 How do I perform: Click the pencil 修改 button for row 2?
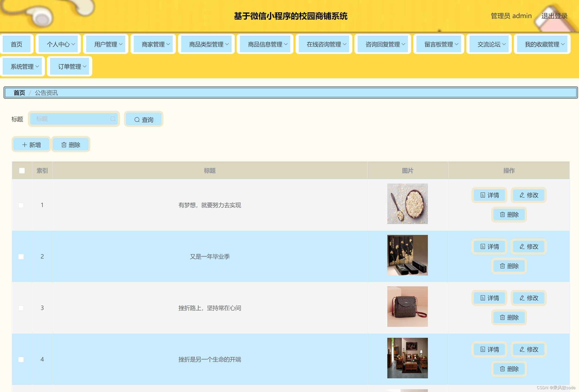coord(529,246)
